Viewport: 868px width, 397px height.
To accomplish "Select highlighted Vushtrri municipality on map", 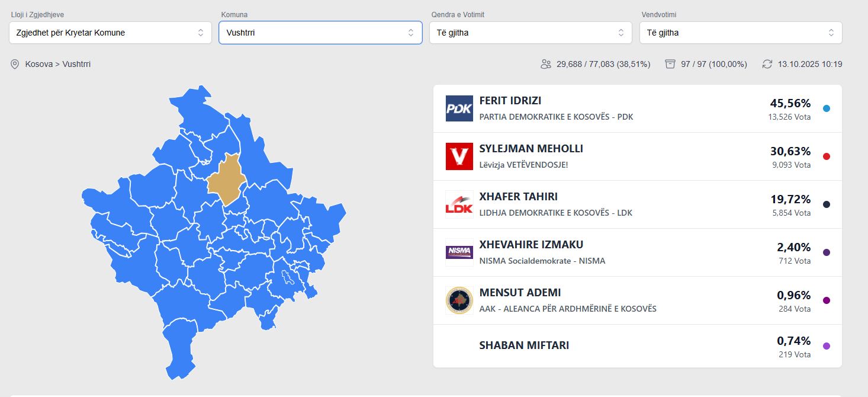I will [226, 179].
